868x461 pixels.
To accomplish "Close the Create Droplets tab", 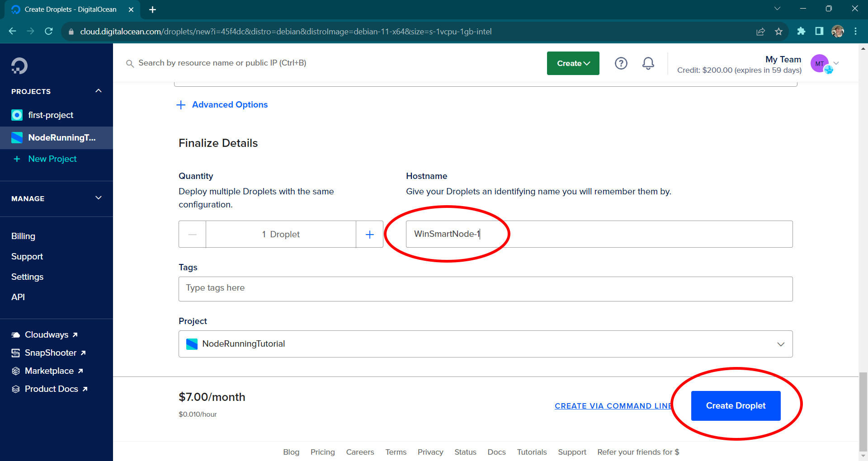I will 131,9.
